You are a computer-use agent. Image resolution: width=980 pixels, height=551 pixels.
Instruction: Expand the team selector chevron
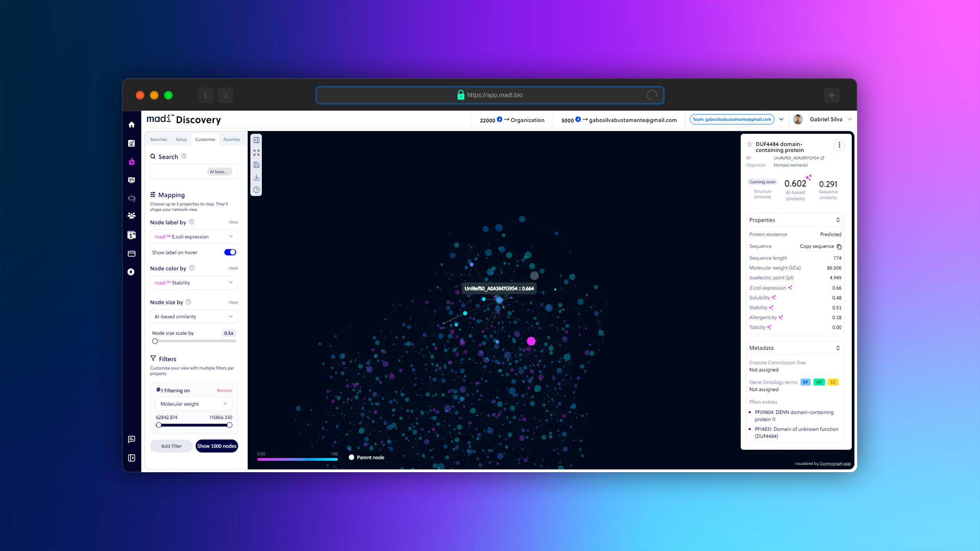point(781,119)
